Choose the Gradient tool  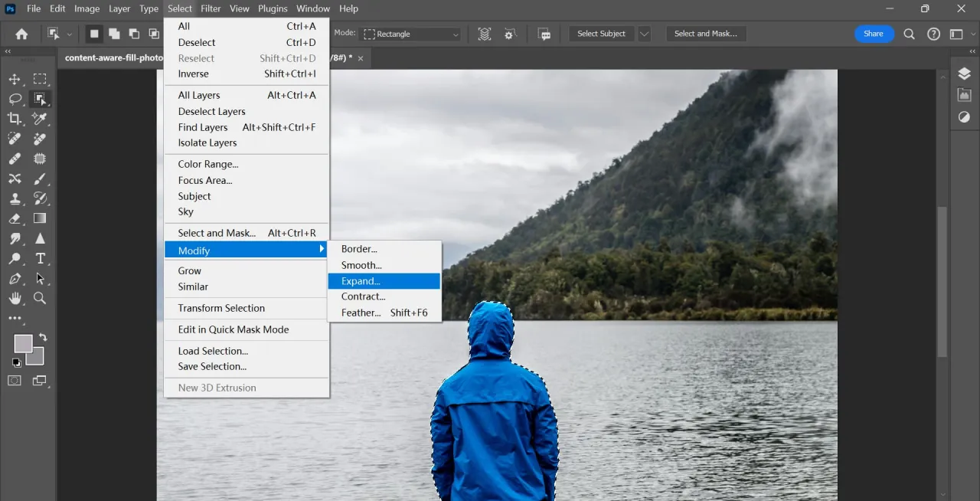tap(40, 218)
